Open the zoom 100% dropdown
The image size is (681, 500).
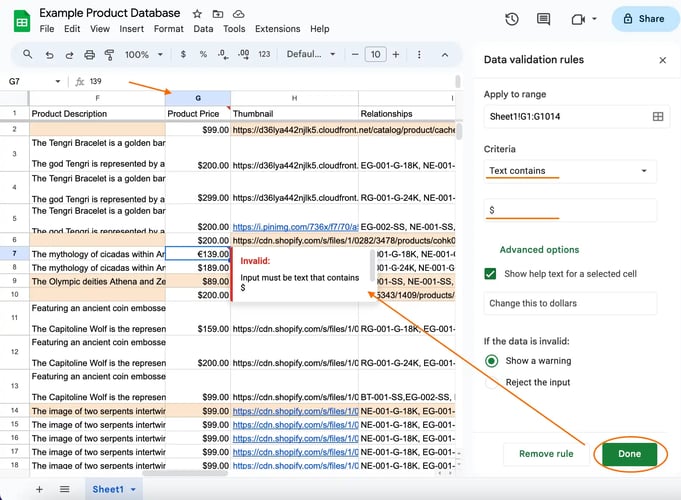point(143,54)
